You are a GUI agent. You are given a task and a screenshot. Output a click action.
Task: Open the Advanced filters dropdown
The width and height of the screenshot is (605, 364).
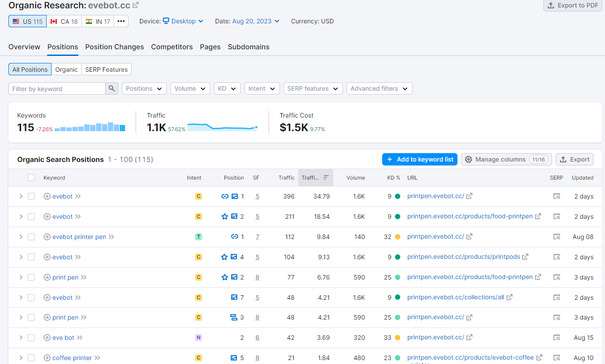click(x=380, y=88)
